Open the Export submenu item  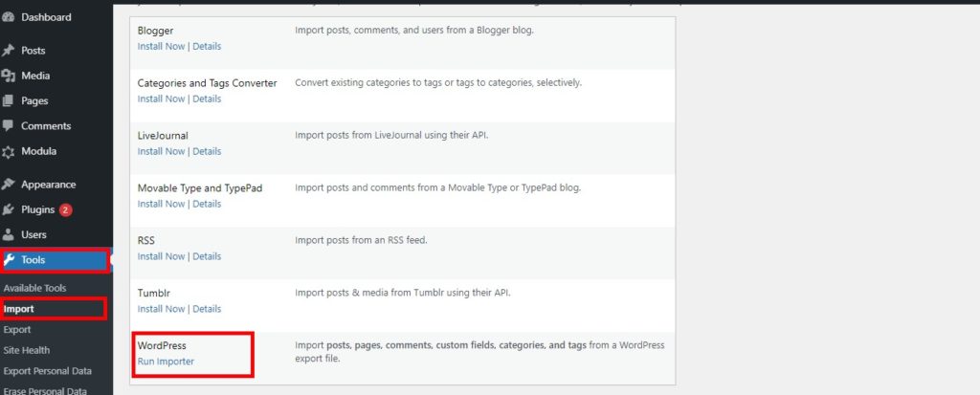pos(17,329)
